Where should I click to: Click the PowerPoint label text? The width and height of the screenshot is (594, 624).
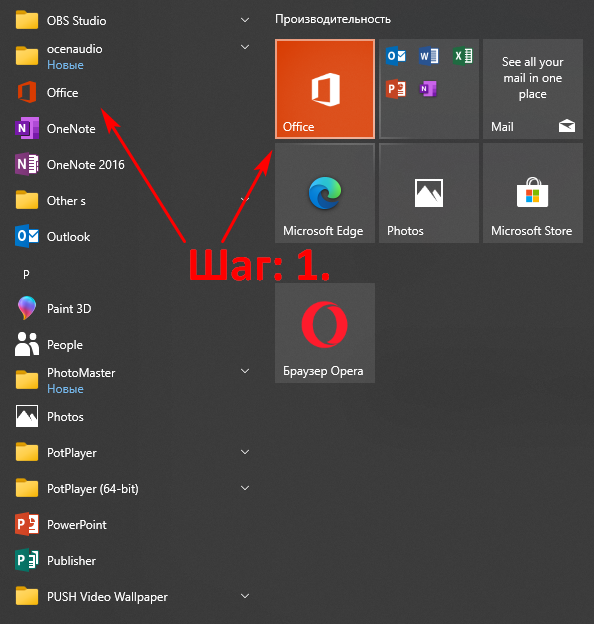click(77, 525)
